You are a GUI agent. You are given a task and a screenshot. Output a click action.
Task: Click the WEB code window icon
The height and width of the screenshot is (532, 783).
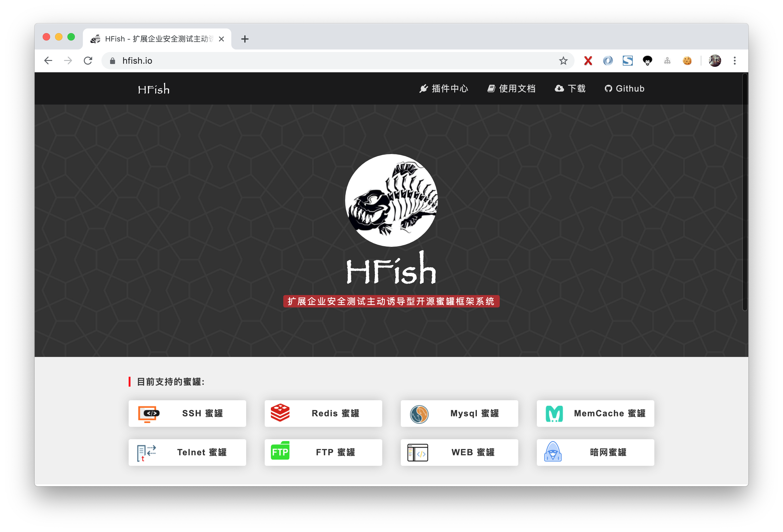pos(417,453)
